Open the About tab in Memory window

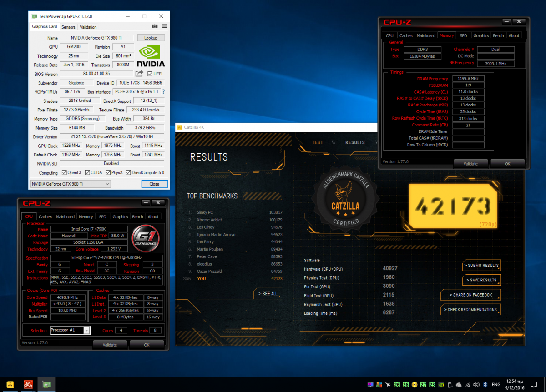click(x=514, y=35)
